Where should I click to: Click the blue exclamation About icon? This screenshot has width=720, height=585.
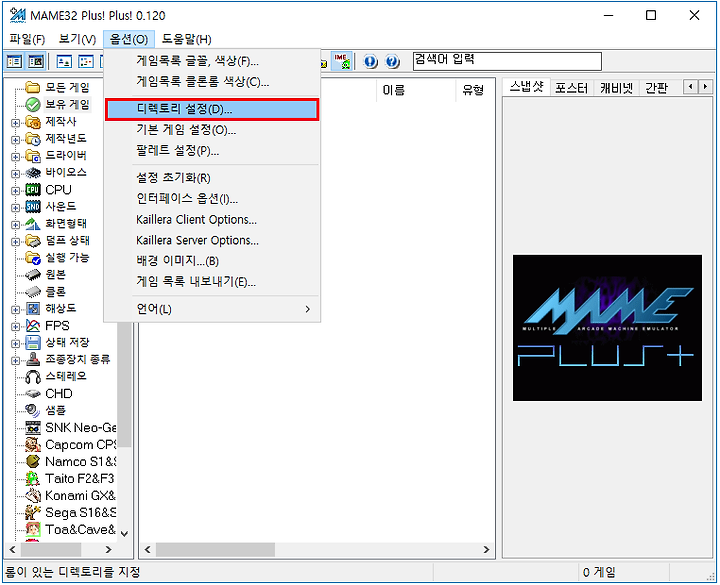pos(371,61)
